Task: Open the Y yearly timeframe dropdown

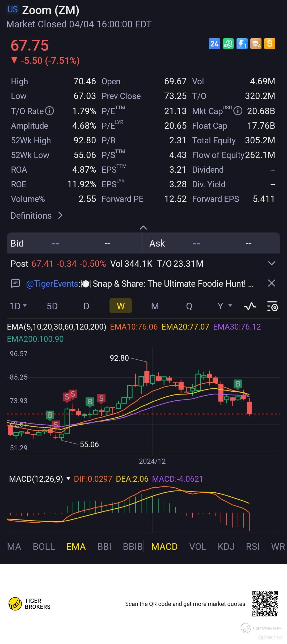Action: pyautogui.click(x=225, y=306)
